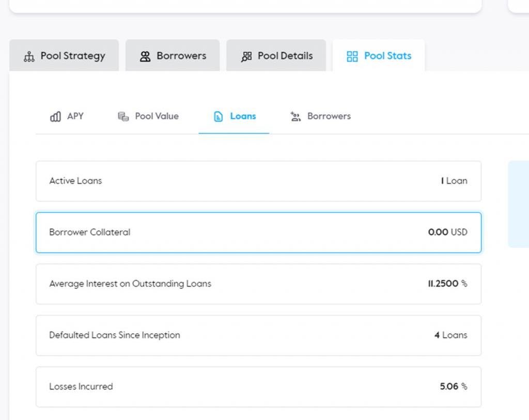
Task: Click the Loans document icon
Action: tap(219, 117)
